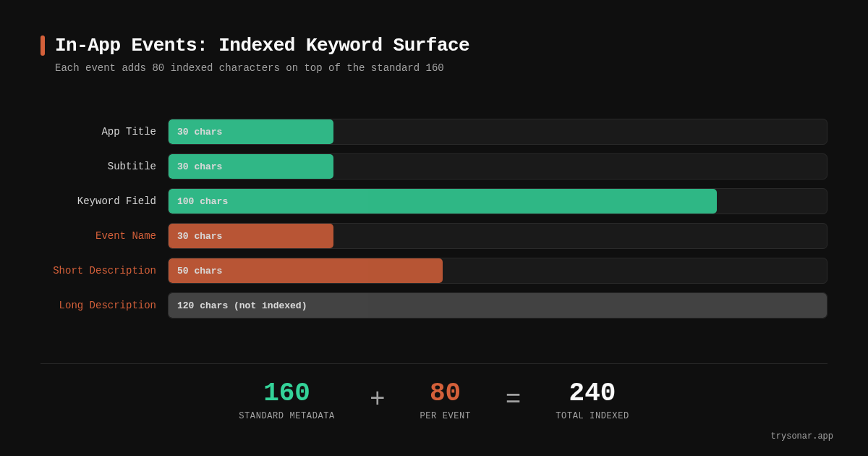
Task: Select the 'Long Description' row label
Action: click(x=108, y=305)
